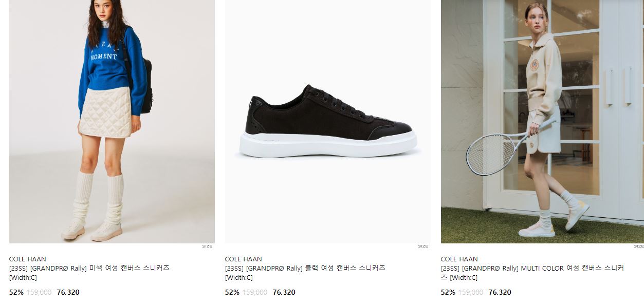644x305 pixels.
Task: Show SIZE options under the black sneaker
Action: click(423, 246)
